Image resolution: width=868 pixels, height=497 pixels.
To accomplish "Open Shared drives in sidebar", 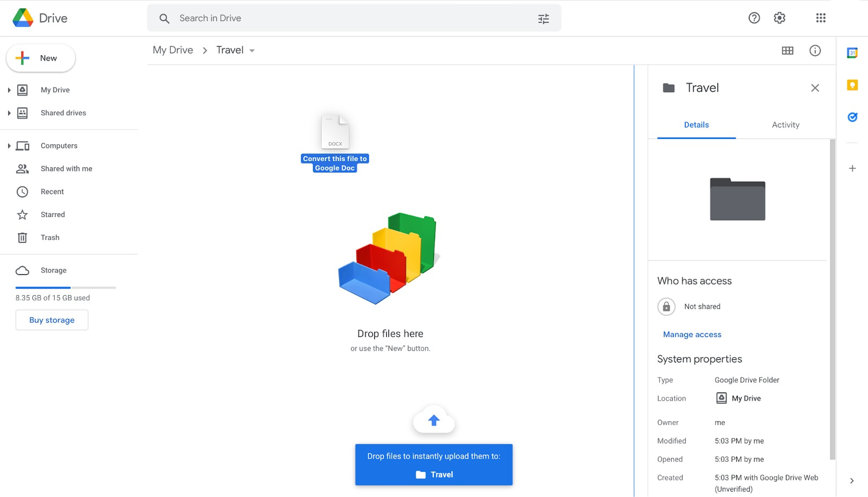I will [x=63, y=113].
